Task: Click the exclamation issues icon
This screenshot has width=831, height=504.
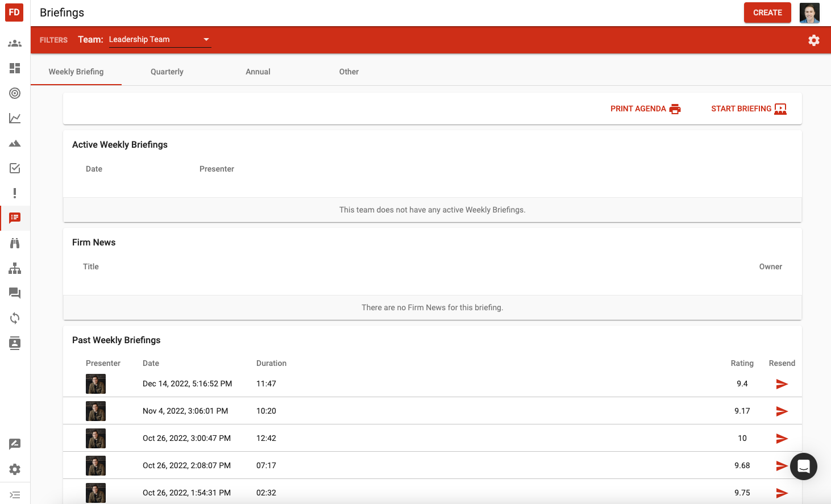Action: click(x=15, y=193)
